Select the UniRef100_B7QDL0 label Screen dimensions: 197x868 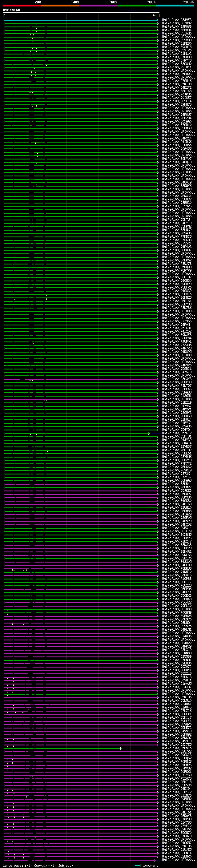click(x=176, y=125)
